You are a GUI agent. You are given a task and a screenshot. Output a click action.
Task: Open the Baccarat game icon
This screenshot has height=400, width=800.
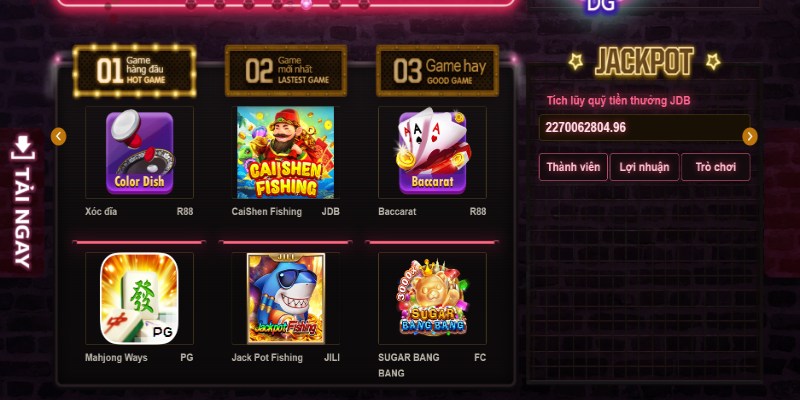[x=433, y=153]
